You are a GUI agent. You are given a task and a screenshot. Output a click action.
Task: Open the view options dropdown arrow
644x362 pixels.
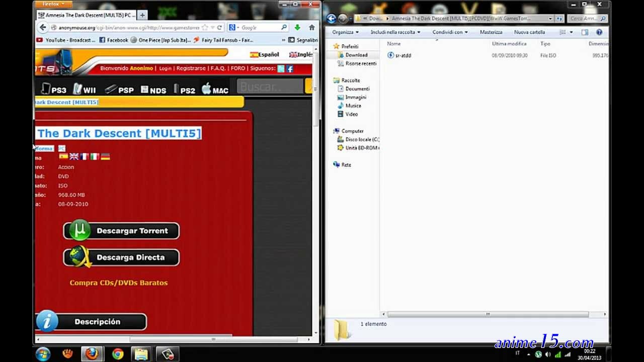(x=571, y=32)
